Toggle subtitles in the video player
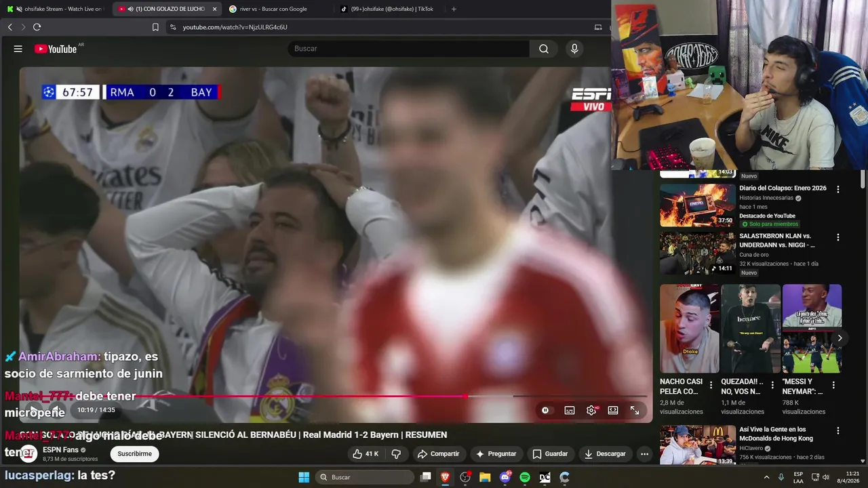 570,410
